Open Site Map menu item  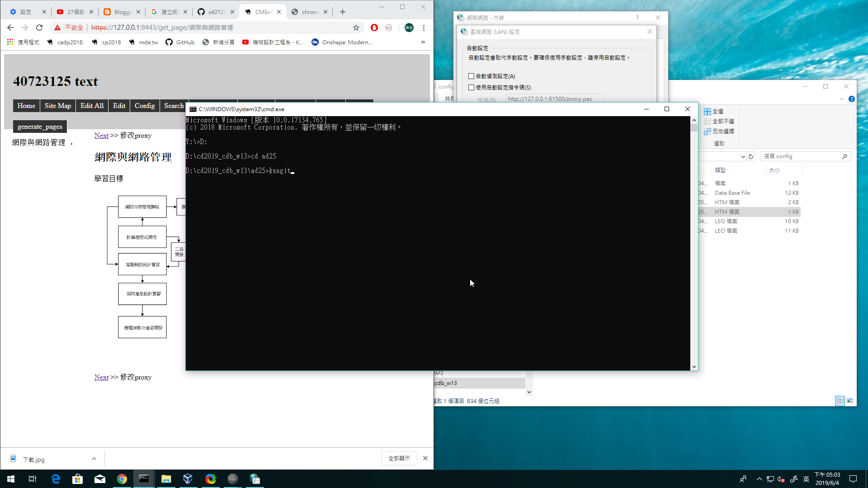(x=58, y=106)
